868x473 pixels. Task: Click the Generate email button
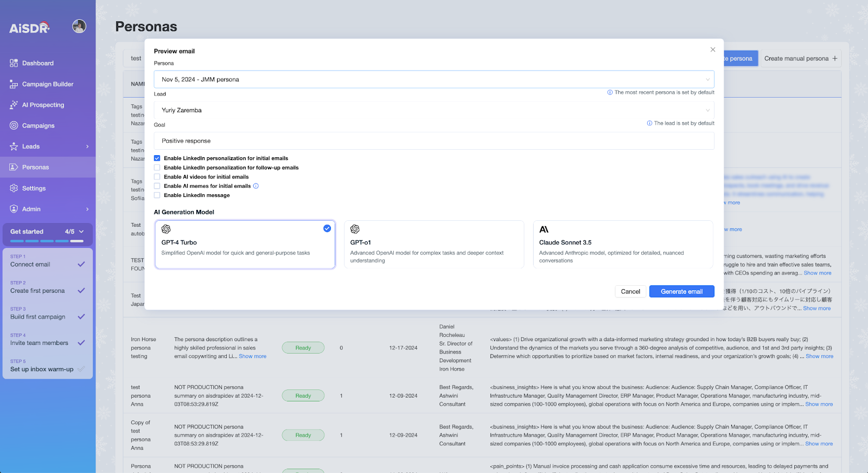(x=681, y=291)
